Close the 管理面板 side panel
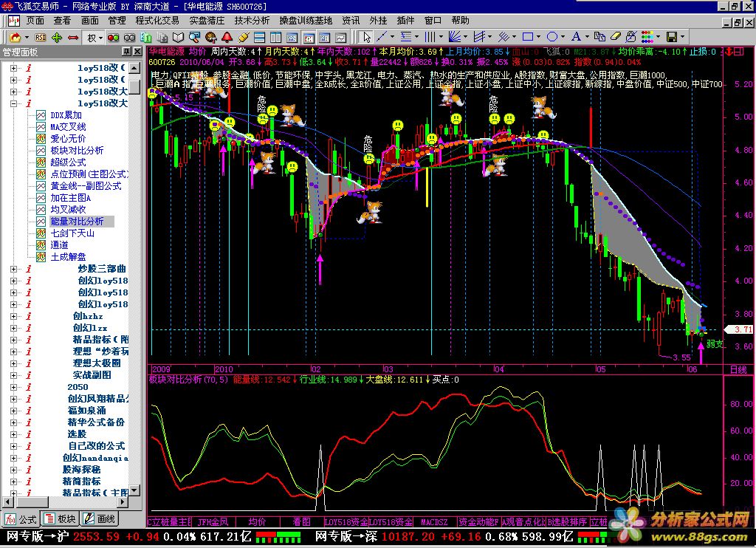756x548 pixels. [137, 52]
